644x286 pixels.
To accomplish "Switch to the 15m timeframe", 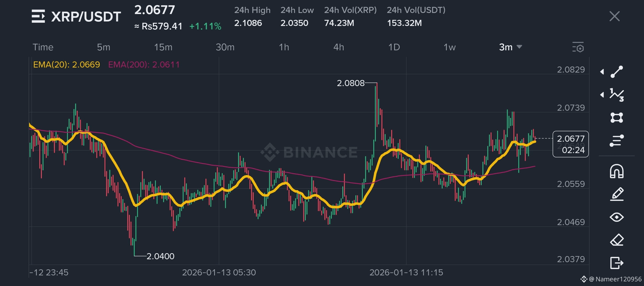I will [x=163, y=47].
